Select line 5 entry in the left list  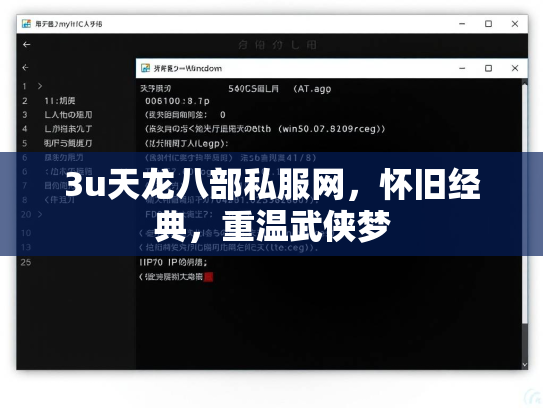68,143
